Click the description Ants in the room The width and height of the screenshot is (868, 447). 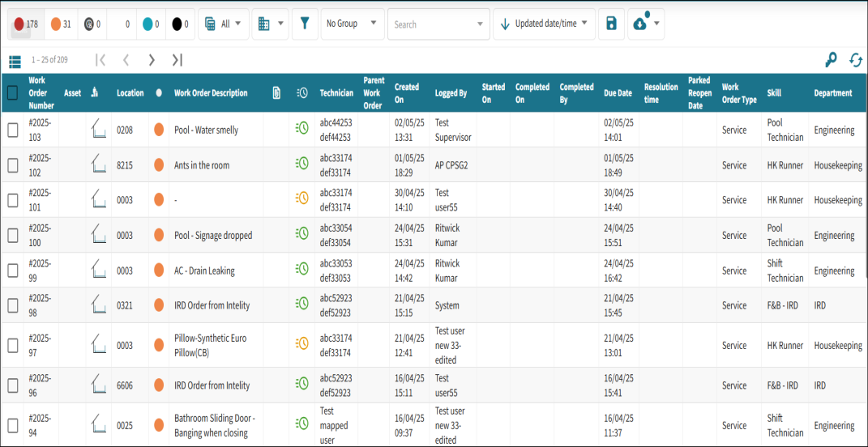[202, 165]
